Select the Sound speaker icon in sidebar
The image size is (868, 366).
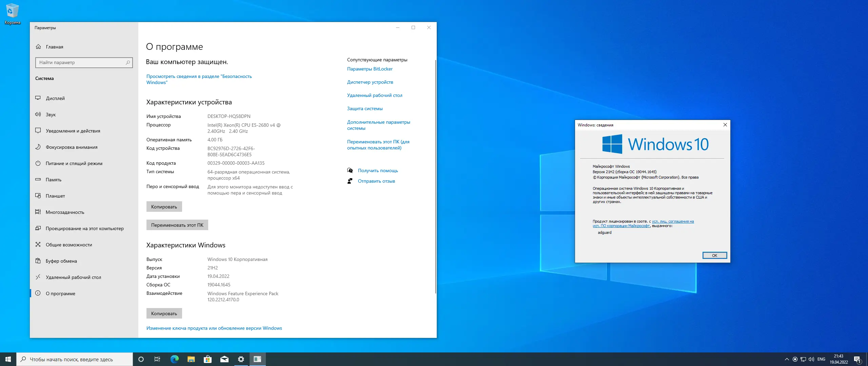[x=38, y=114]
